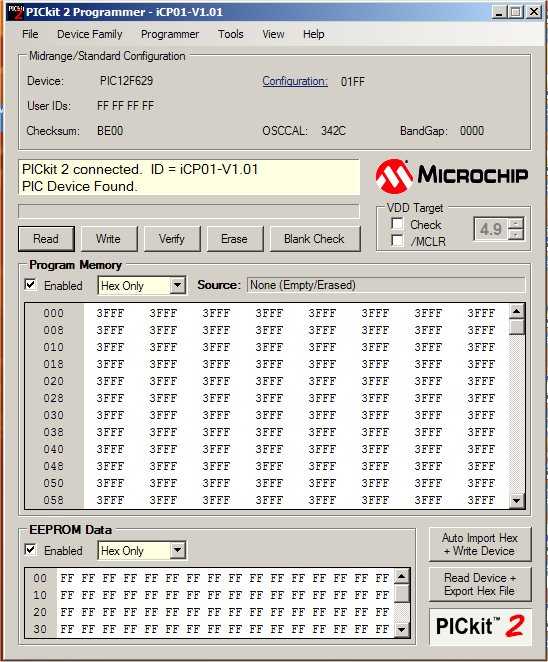548x662 pixels.
Task: Click the Verify button
Action: click(x=172, y=239)
